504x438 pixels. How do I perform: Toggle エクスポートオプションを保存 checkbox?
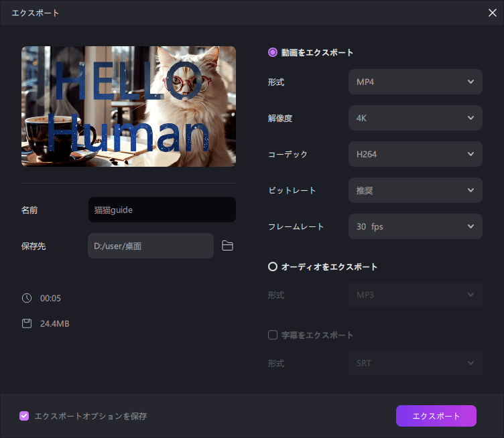point(24,416)
